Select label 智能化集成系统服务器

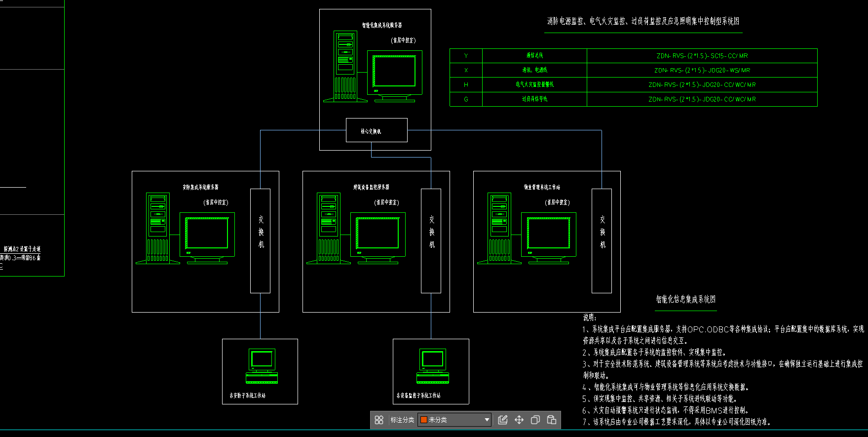pyautogui.click(x=381, y=25)
